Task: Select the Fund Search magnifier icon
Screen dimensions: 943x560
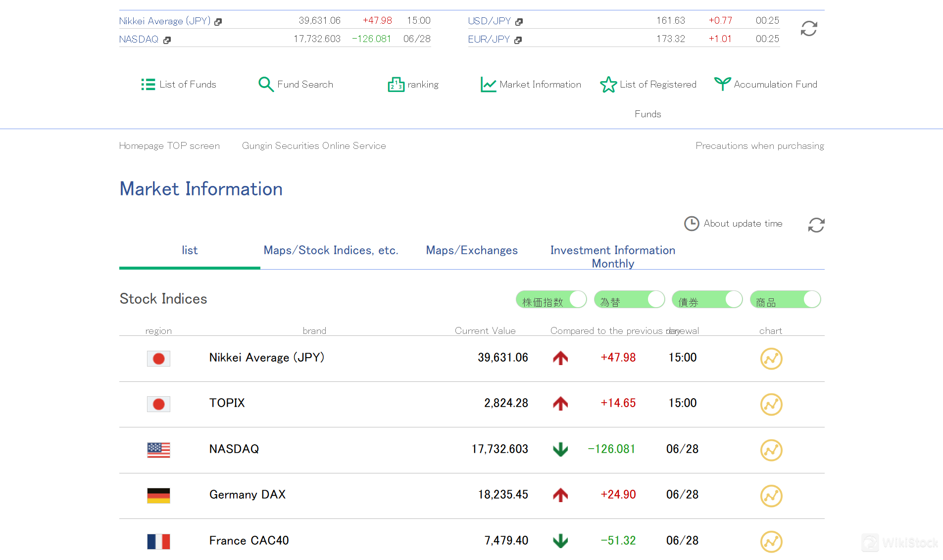Action: (x=266, y=84)
